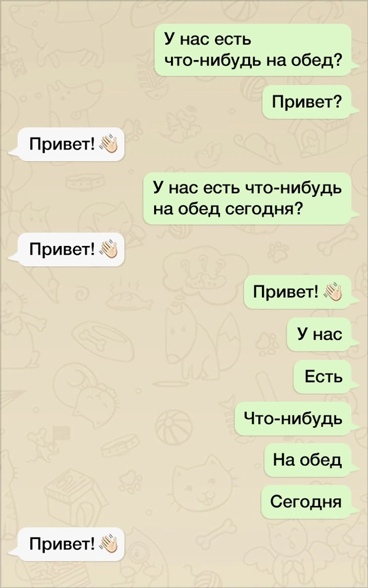Click 'Привет!' text in the first white bubble
Image resolution: width=368 pixels, height=588 pixels.
tap(62, 144)
